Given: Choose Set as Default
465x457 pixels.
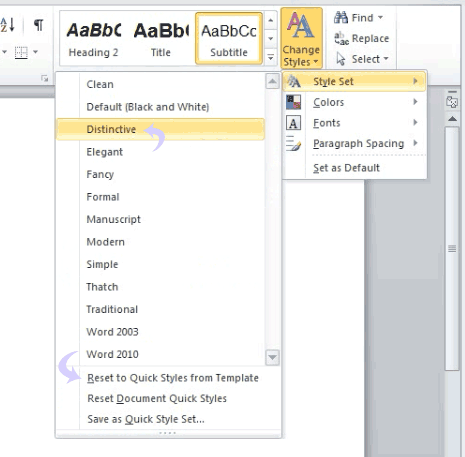Looking at the screenshot, I should (346, 168).
